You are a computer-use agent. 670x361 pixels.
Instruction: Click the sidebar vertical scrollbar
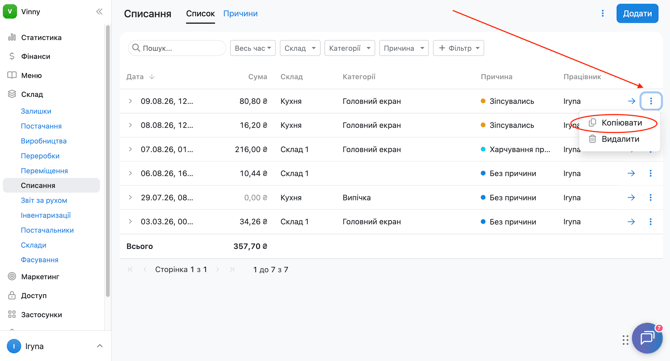(108, 161)
